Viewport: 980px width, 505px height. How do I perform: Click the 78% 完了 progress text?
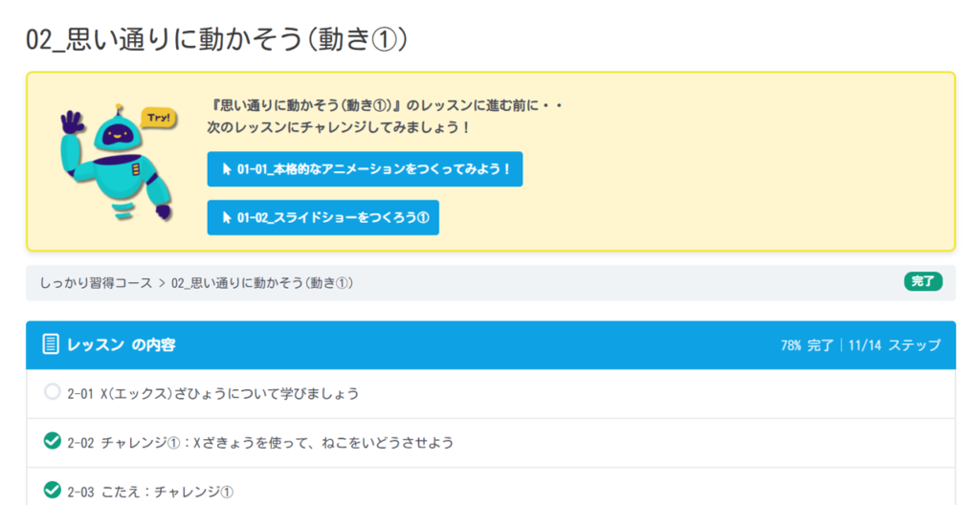[807, 345]
